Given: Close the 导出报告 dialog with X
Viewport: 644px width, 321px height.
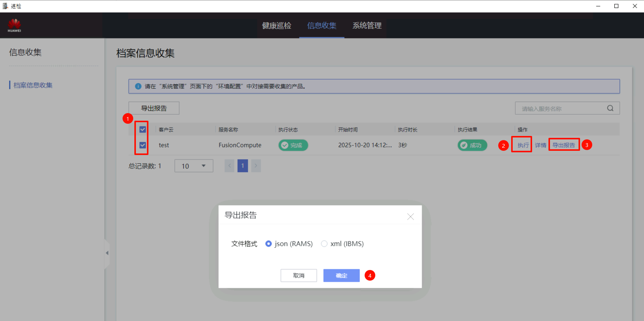Looking at the screenshot, I should point(410,217).
